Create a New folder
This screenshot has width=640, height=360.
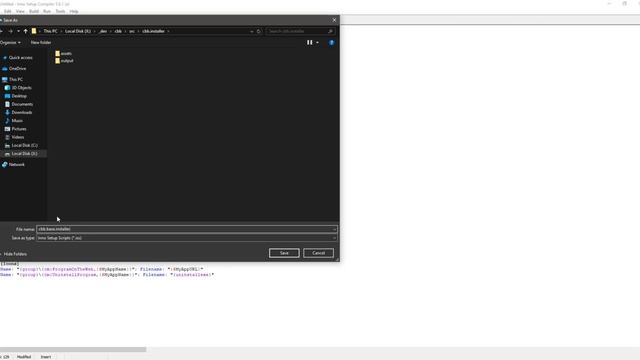(x=41, y=42)
